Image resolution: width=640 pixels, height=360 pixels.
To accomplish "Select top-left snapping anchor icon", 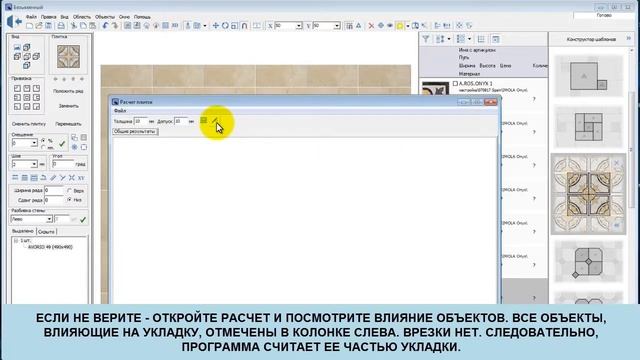I will click(x=17, y=88).
